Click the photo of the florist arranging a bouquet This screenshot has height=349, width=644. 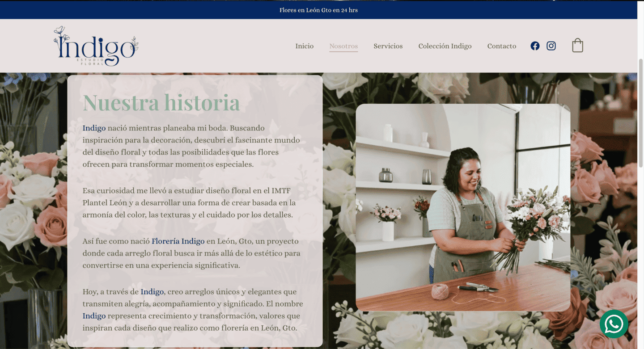point(463,207)
